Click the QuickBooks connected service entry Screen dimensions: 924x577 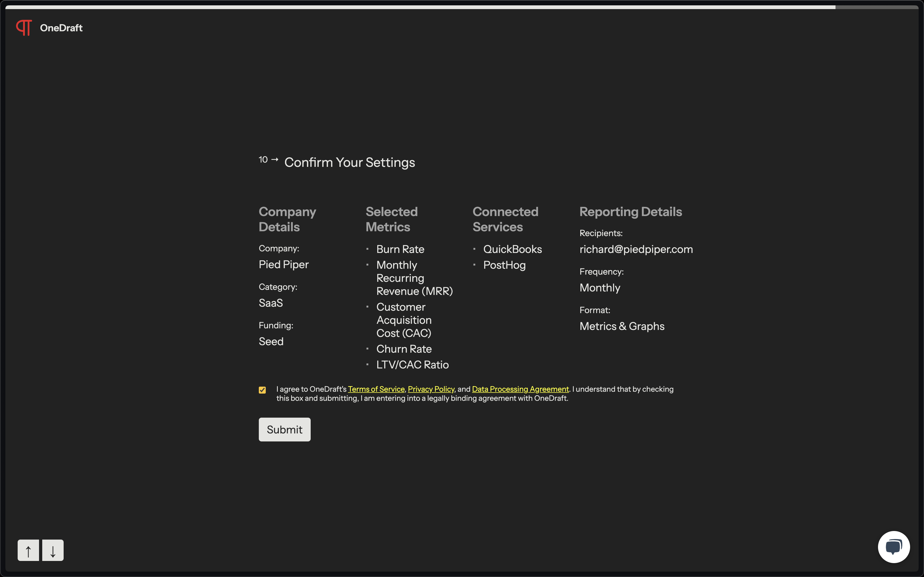tap(512, 249)
